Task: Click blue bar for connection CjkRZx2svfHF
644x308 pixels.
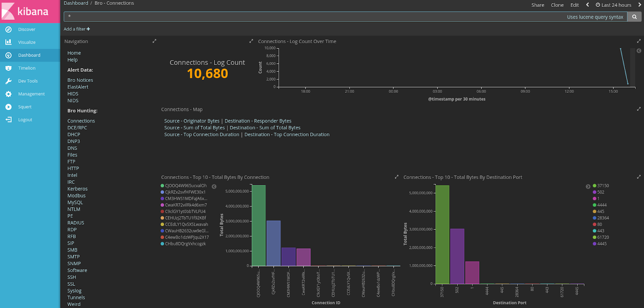Action: [x=274, y=243]
